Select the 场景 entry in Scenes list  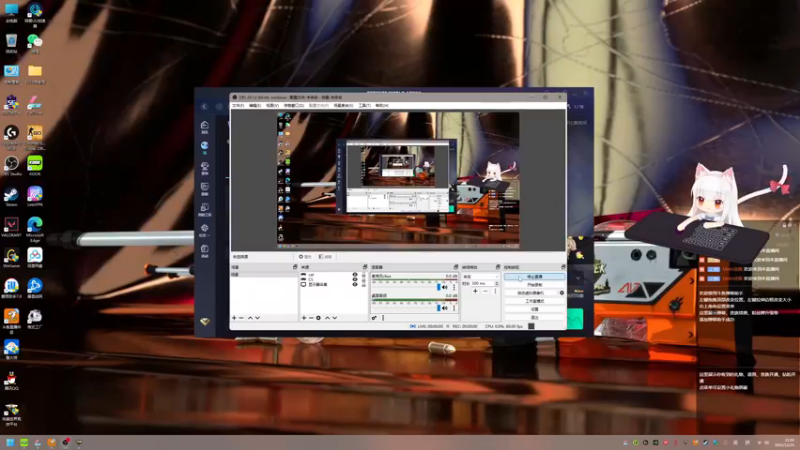[x=264, y=274]
